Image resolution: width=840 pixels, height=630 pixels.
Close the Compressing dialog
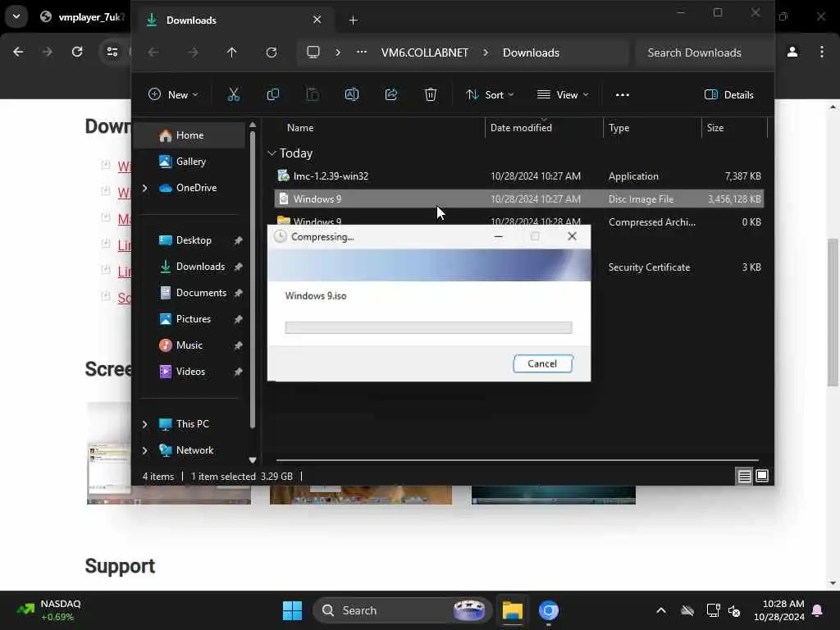point(572,236)
